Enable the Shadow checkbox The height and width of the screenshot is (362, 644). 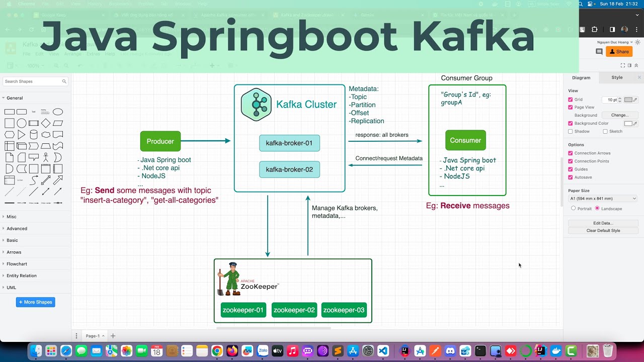pyautogui.click(x=570, y=131)
